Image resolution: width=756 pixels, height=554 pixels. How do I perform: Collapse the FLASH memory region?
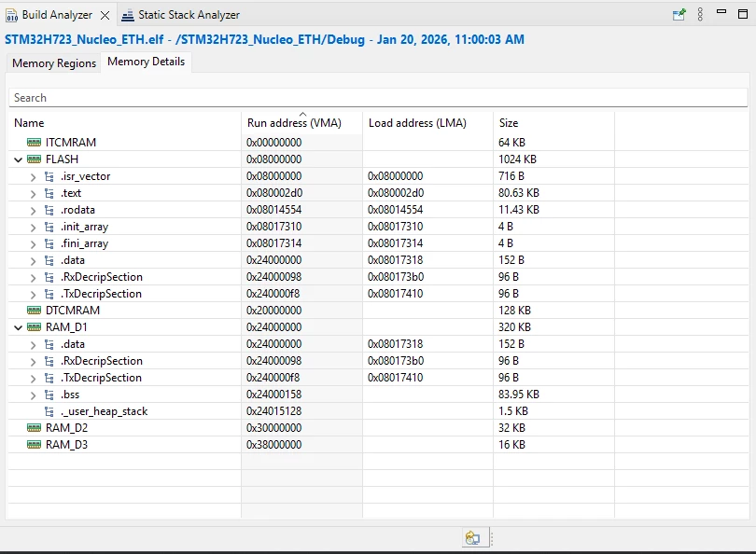[x=19, y=159]
